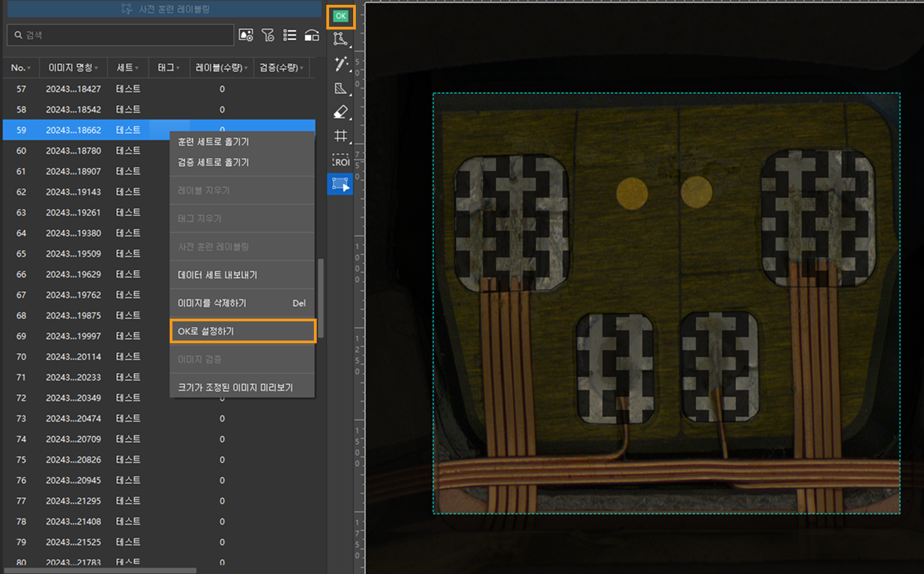Viewport: 924px width, 574px height.
Task: Click the green OK label tool
Action: pyautogui.click(x=341, y=16)
